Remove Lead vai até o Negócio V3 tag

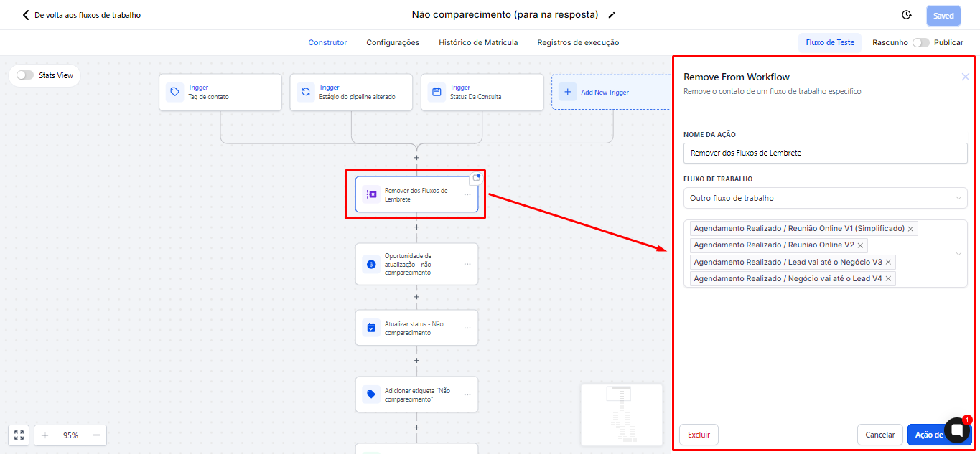click(888, 262)
